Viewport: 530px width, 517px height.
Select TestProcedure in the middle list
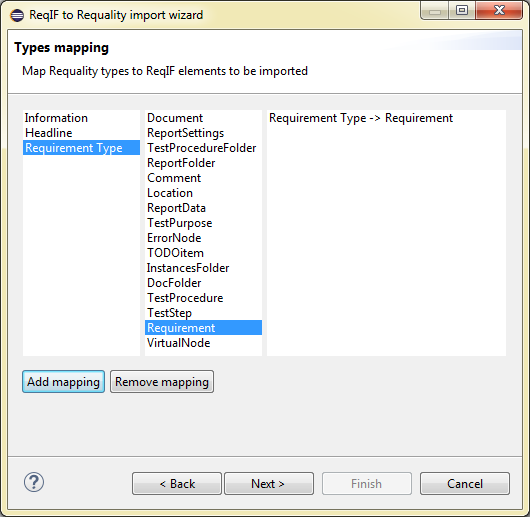pos(203,298)
